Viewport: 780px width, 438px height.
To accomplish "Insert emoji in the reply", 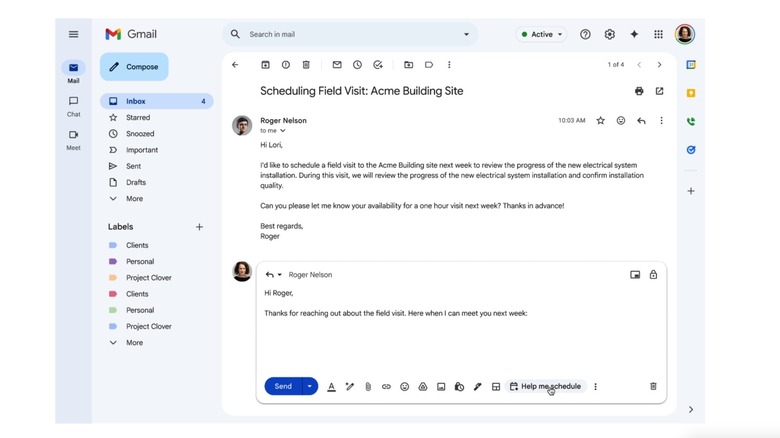I will coord(404,387).
